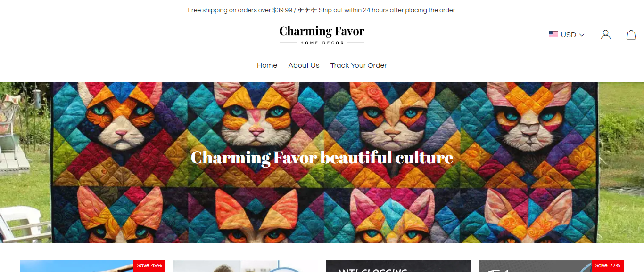The width and height of the screenshot is (644, 272).
Task: Go to the Home menu item
Action: point(267,65)
